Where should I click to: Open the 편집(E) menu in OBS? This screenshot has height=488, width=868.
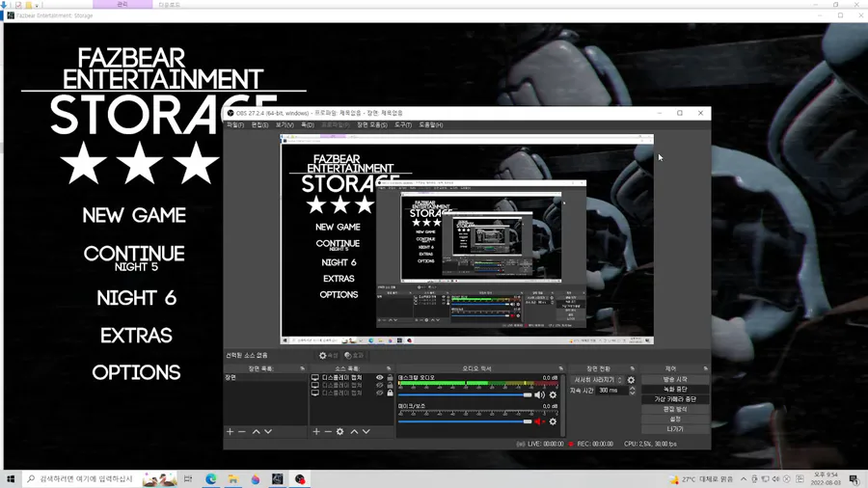tap(259, 125)
